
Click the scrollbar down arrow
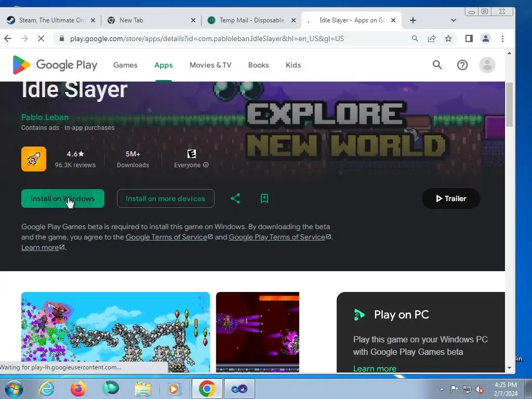(509, 368)
